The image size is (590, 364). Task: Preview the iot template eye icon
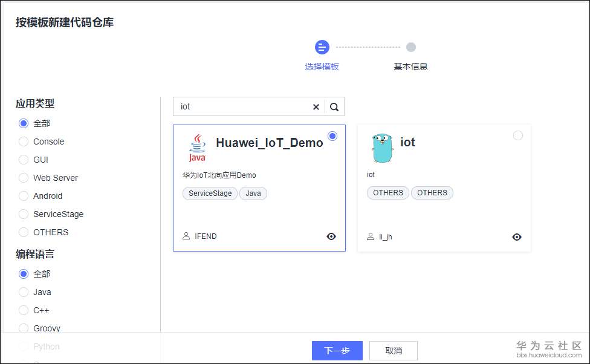517,237
